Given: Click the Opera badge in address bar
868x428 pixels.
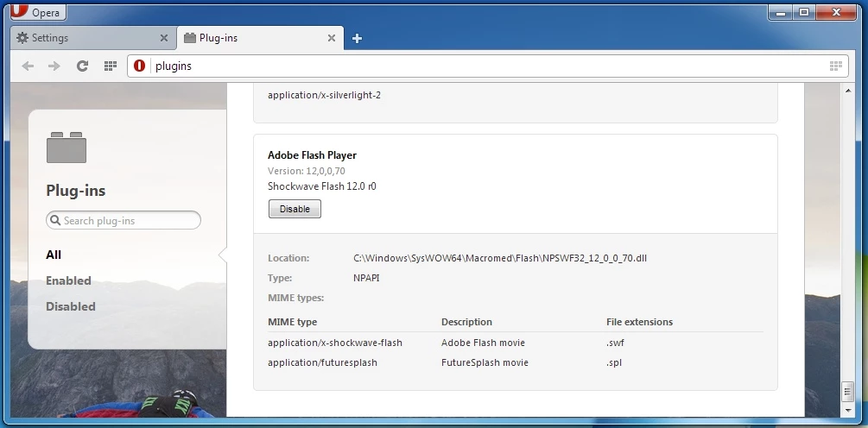Looking at the screenshot, I should click(x=140, y=66).
